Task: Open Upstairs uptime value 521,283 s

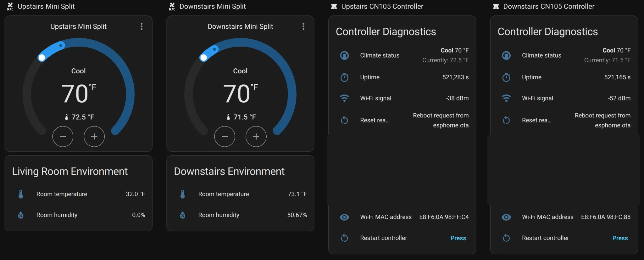Action: [456, 77]
